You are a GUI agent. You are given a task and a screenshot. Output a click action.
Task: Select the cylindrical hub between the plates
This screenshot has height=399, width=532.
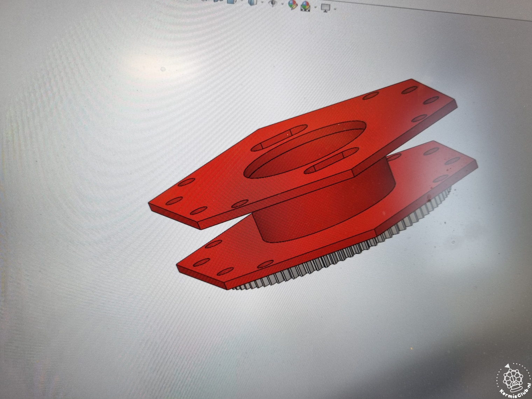pyautogui.click(x=325, y=206)
